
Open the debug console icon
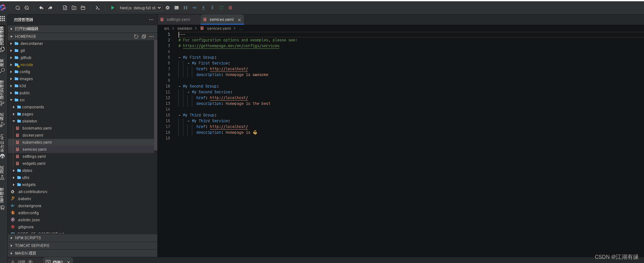tap(177, 8)
